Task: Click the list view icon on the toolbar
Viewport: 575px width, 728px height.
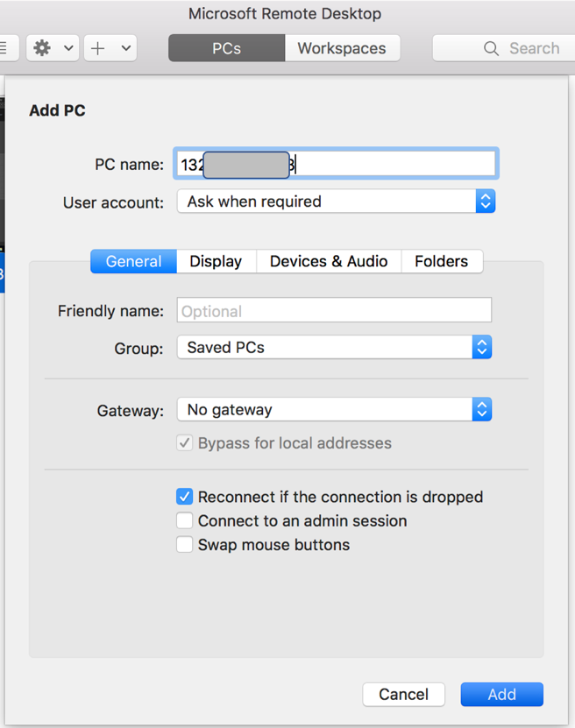Action: coord(4,48)
